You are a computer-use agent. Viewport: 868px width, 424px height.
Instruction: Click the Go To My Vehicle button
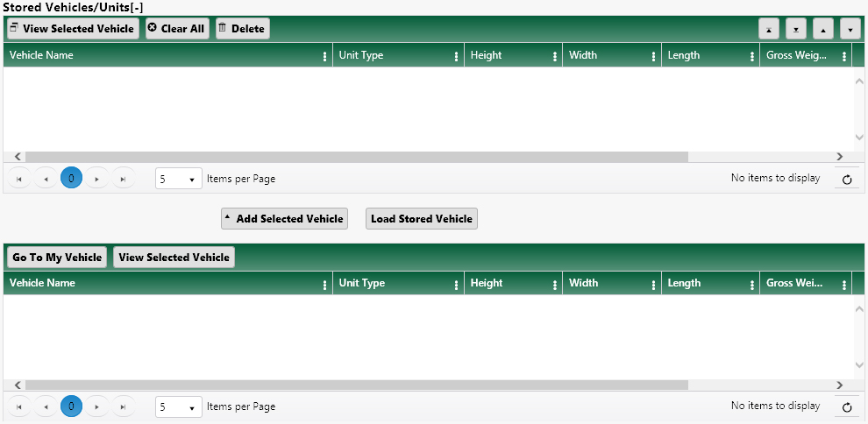tap(57, 258)
